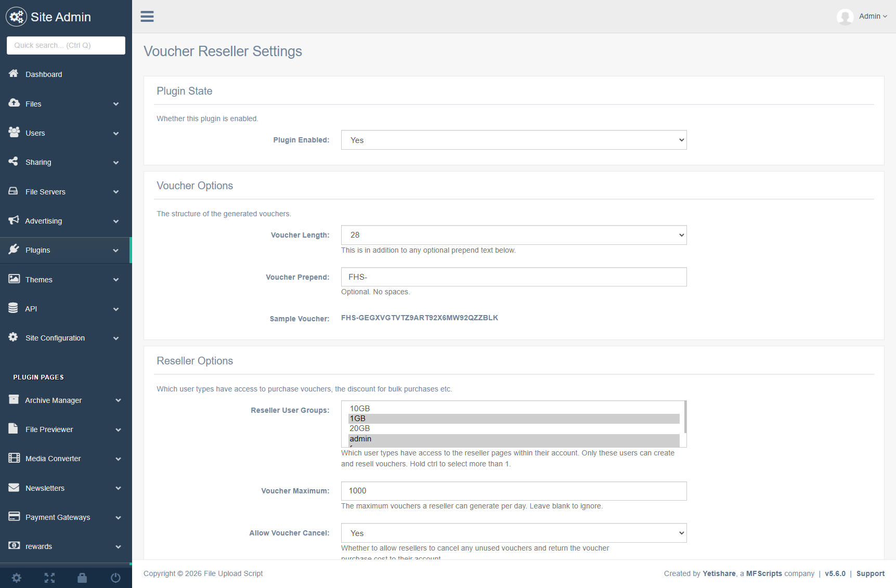Click the hamburger menu icon in header
The width and height of the screenshot is (896, 588).
click(147, 17)
